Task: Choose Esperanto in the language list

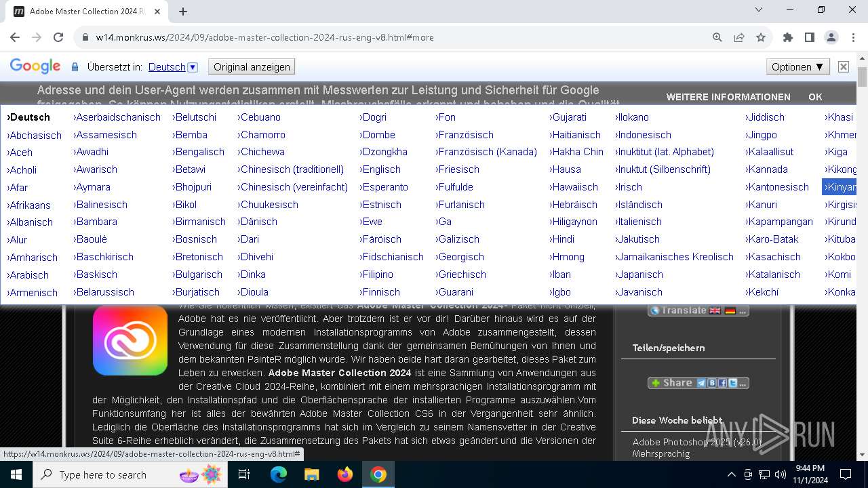Action: tap(384, 187)
